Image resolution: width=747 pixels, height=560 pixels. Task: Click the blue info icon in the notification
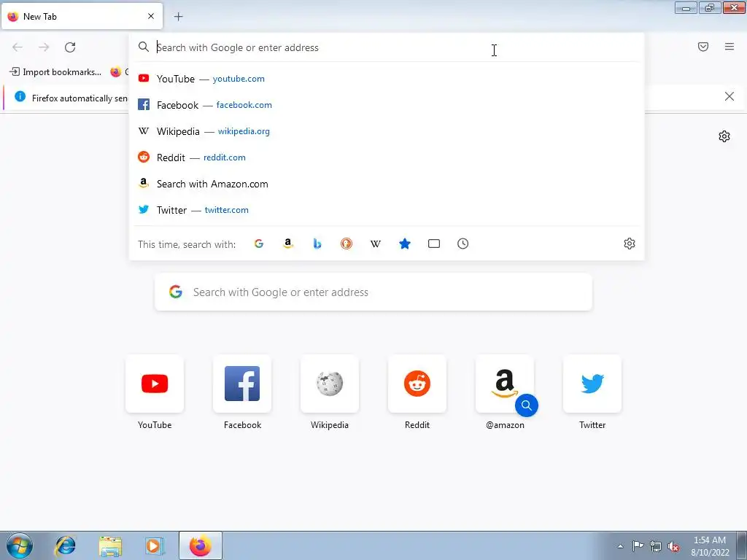(20, 97)
